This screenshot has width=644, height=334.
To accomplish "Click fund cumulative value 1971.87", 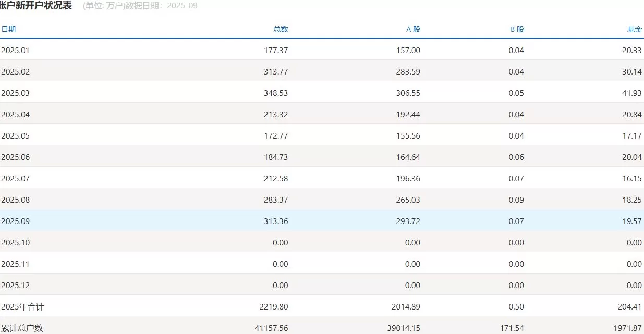I will pos(627,328).
